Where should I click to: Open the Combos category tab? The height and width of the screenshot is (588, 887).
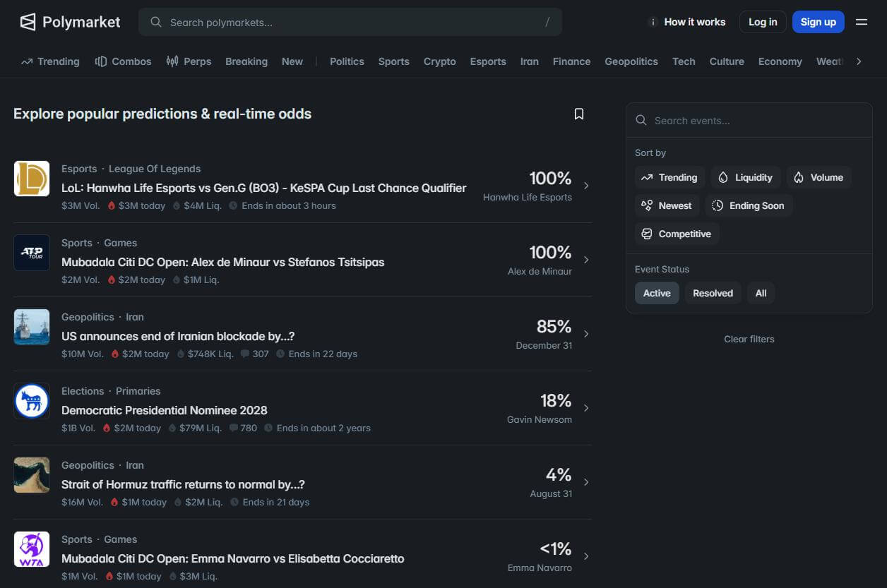click(123, 61)
